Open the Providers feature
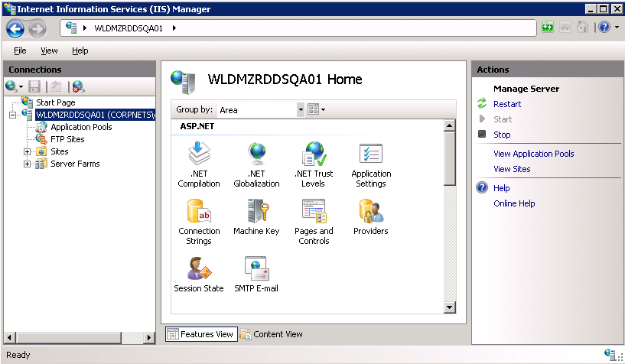625x364 pixels. [x=371, y=217]
